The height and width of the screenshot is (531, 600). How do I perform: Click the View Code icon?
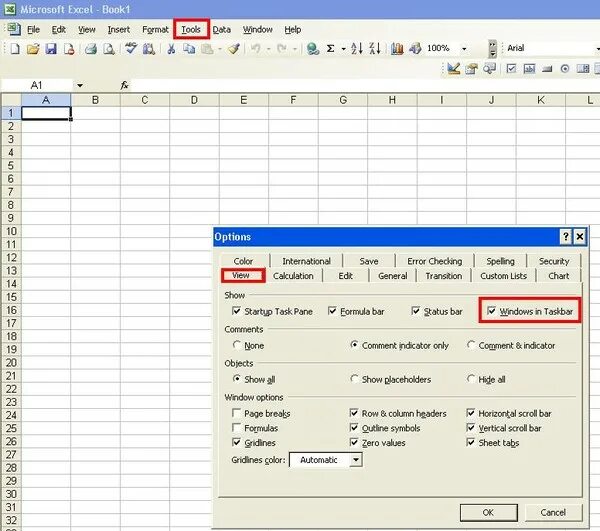pyautogui.click(x=489, y=69)
